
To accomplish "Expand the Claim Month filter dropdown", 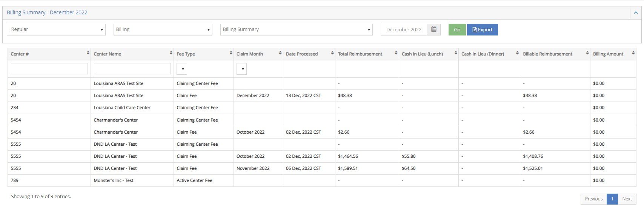I will point(241,69).
